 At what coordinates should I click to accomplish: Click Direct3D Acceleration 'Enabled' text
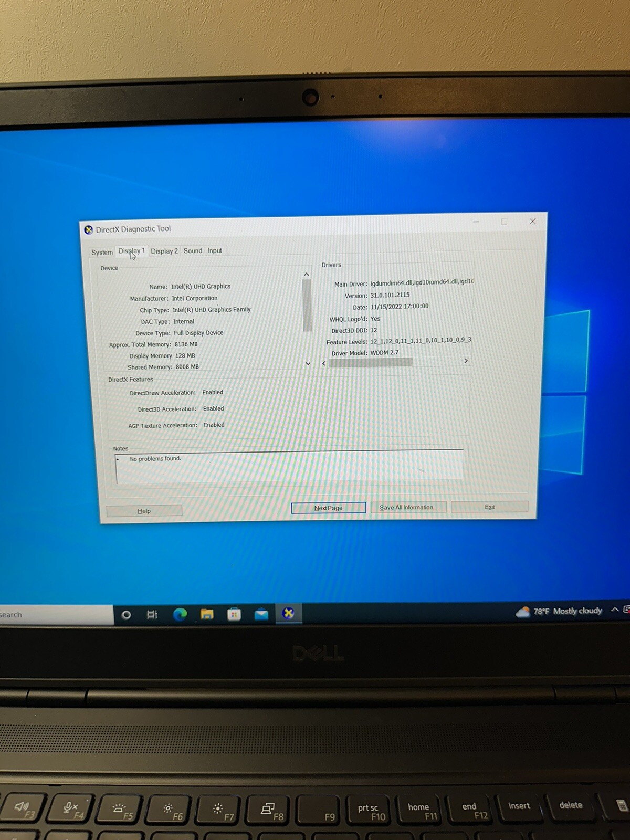tap(213, 408)
